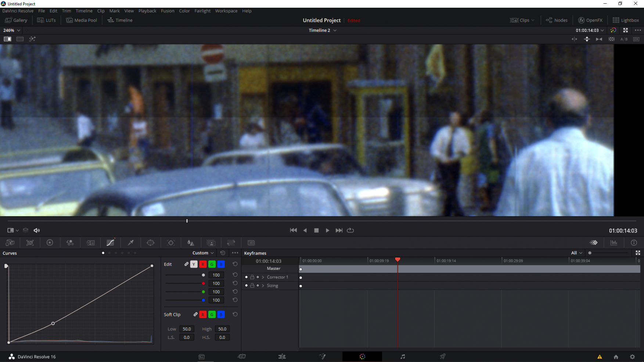This screenshot has height=362, width=644.
Task: Click the Soft Clip Low value field
Action: 187,329
